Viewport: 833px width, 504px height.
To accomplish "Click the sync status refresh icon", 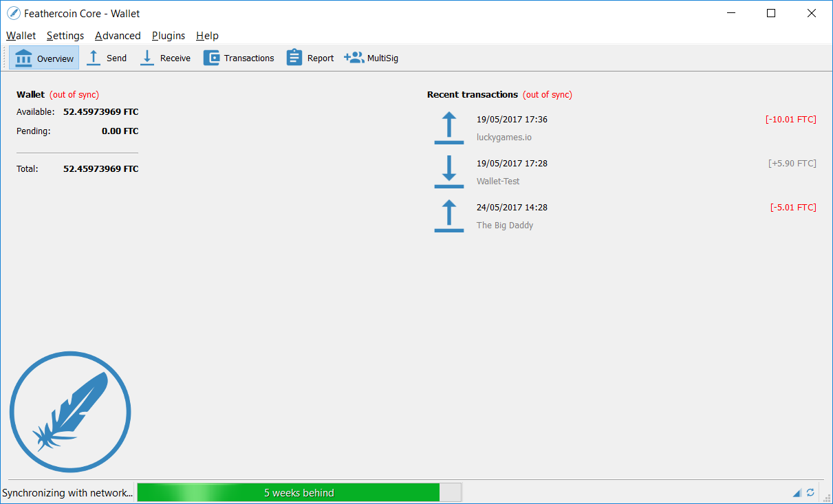I will click(811, 493).
